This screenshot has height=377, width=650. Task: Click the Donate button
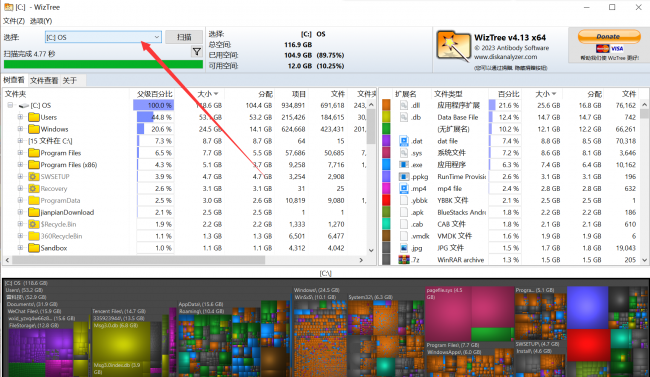tap(609, 36)
